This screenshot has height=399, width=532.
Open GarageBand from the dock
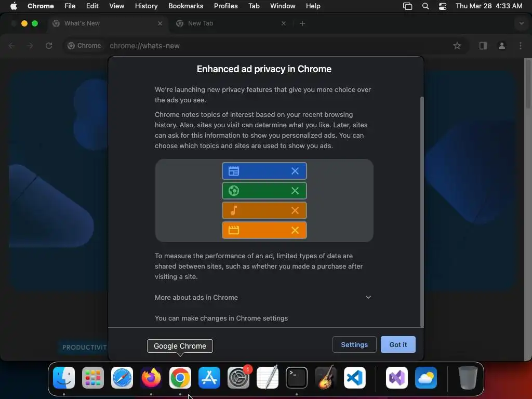coord(326,378)
